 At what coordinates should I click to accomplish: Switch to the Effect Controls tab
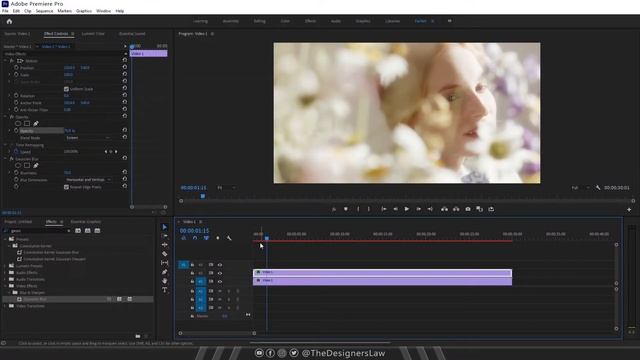56,34
